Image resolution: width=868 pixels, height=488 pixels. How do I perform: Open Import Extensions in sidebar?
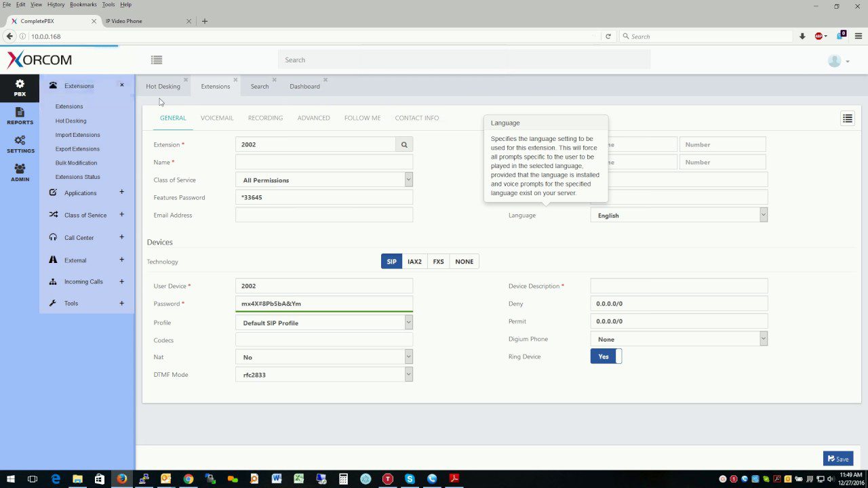point(77,135)
